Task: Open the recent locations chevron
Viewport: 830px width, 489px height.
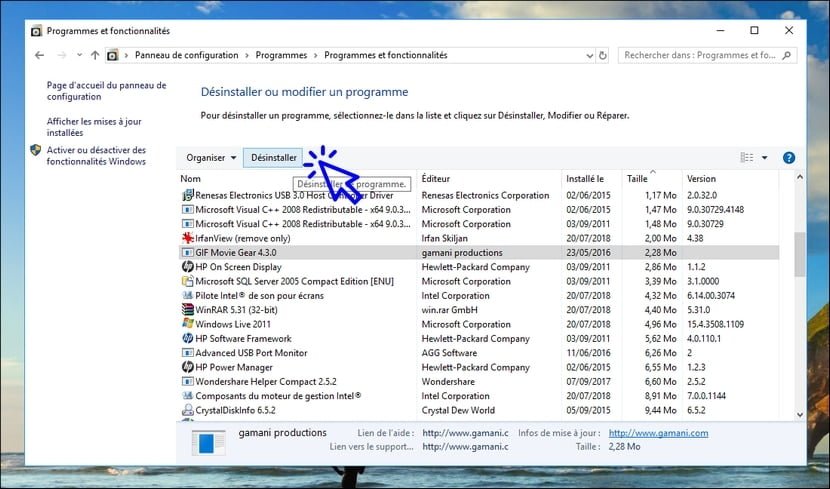Action: [x=79, y=55]
